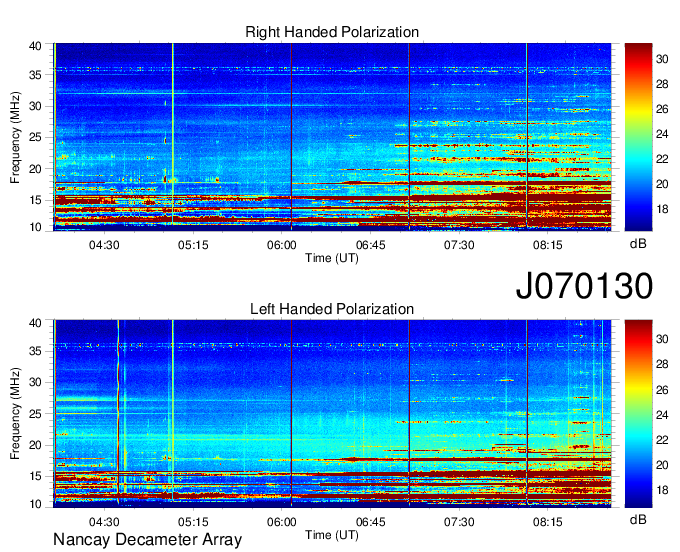Click 06:00 time tick under Left Handed plot

[282, 522]
